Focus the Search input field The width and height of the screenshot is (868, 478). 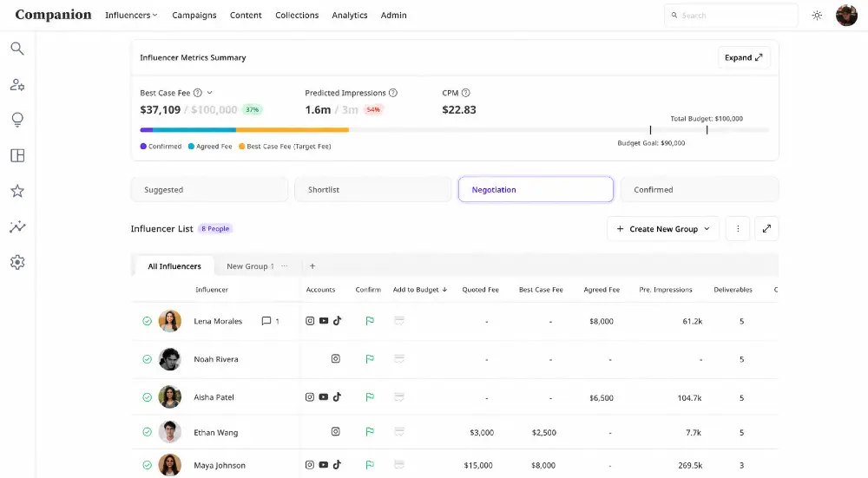(731, 16)
